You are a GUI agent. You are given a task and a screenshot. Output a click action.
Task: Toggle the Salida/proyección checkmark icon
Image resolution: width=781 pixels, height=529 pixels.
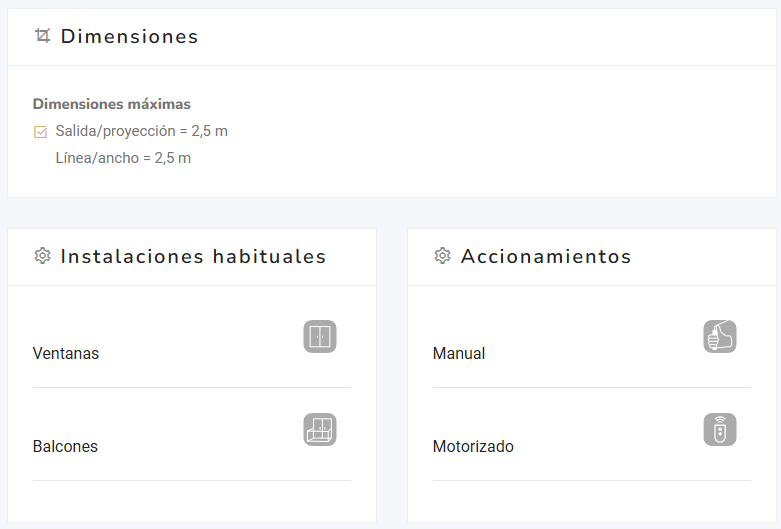tap(41, 132)
